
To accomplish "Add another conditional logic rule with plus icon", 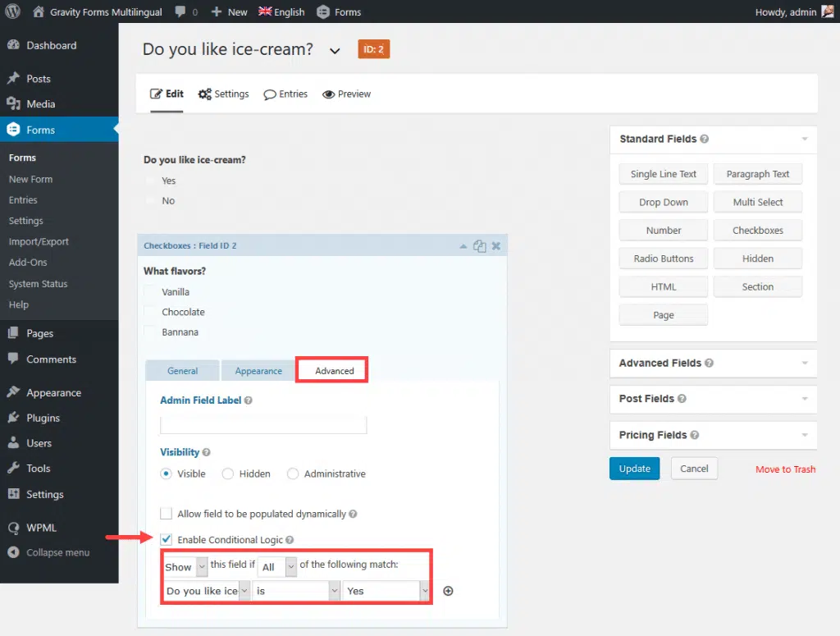I will click(x=449, y=591).
